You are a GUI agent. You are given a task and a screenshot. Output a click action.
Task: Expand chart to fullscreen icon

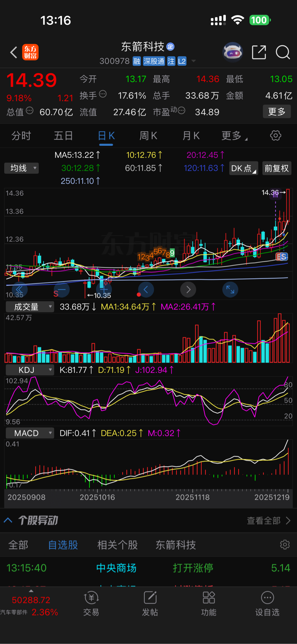pos(230,289)
